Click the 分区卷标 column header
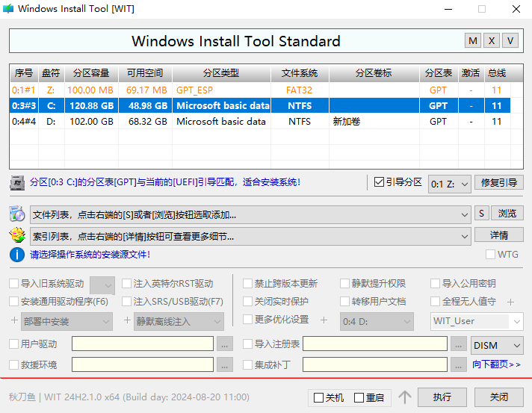 point(374,73)
